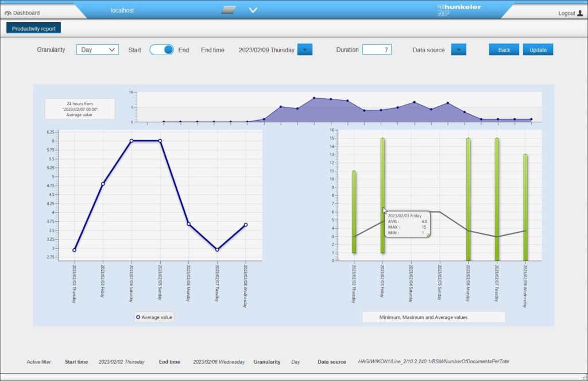Open the Data source dropdown
This screenshot has width=588, height=381.
459,49
